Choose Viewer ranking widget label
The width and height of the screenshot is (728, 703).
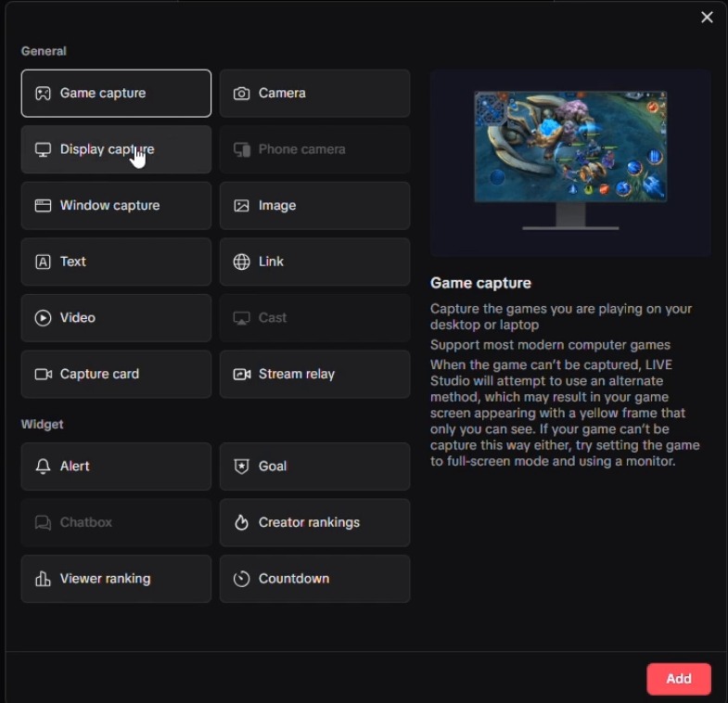pos(105,579)
